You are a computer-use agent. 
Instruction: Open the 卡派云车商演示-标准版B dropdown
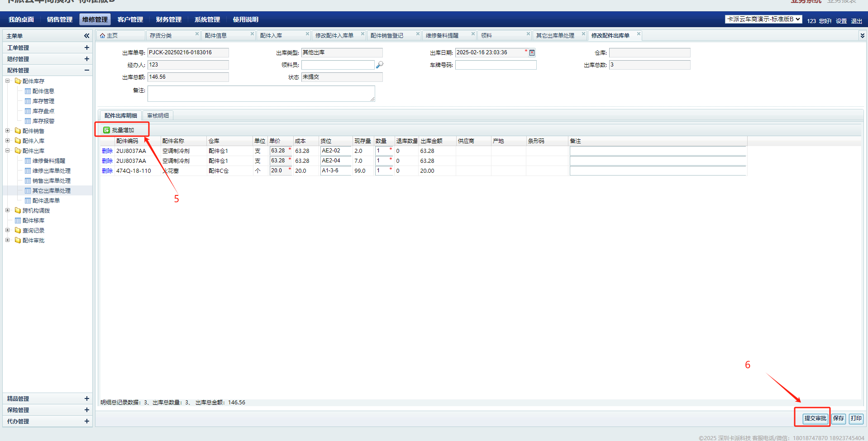[x=763, y=19]
